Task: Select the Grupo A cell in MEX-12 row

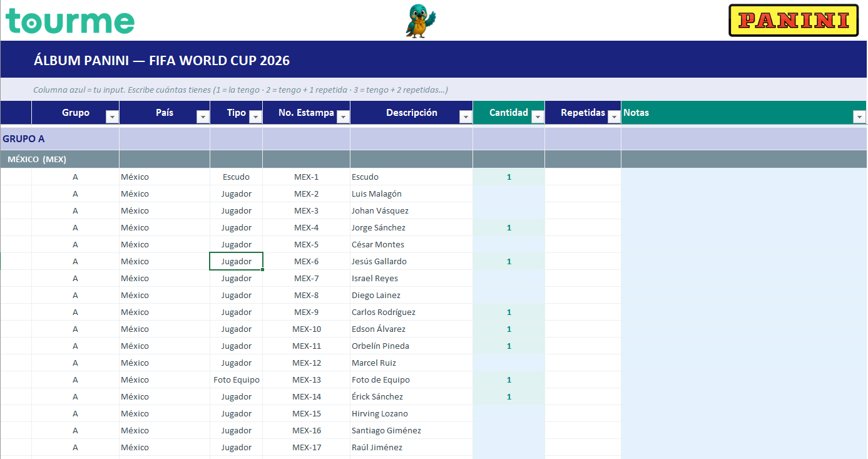Action: tap(75, 363)
